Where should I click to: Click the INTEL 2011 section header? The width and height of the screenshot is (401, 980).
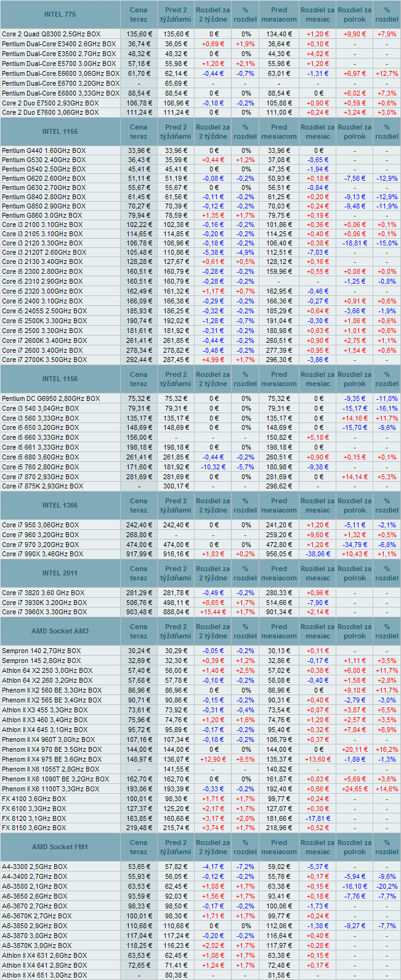pyautogui.click(x=60, y=573)
